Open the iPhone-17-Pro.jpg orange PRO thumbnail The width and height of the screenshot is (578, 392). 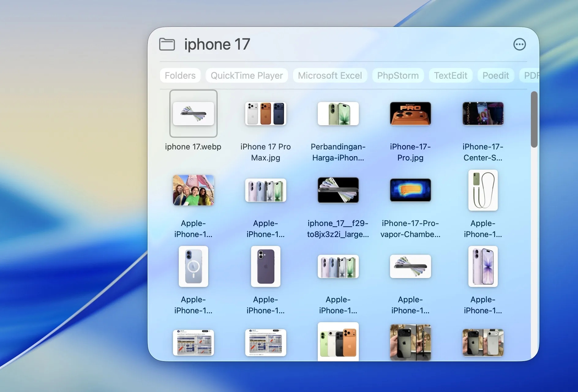tap(410, 114)
